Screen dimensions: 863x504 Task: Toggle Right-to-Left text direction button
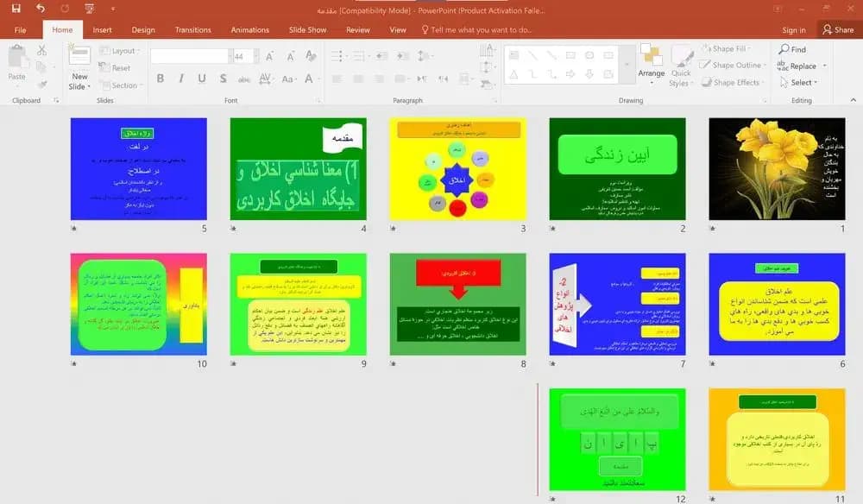pos(444,79)
